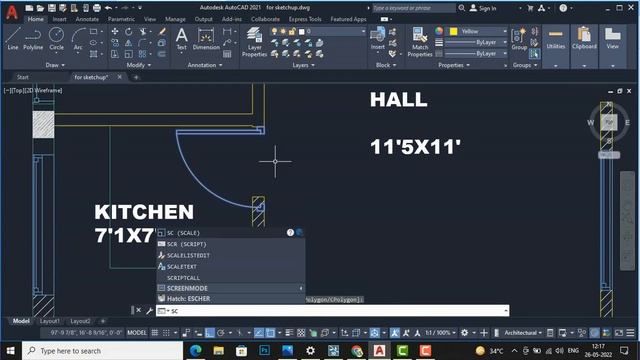
Task: Toggle snap mode in status bar
Action: [x=166, y=333]
